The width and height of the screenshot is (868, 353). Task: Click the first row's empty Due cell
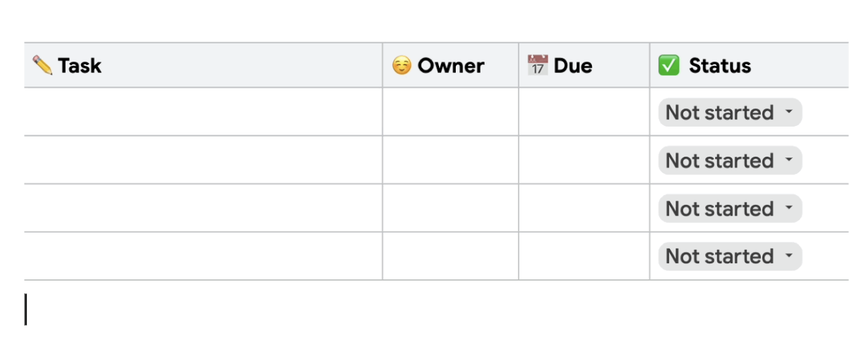pos(584,112)
